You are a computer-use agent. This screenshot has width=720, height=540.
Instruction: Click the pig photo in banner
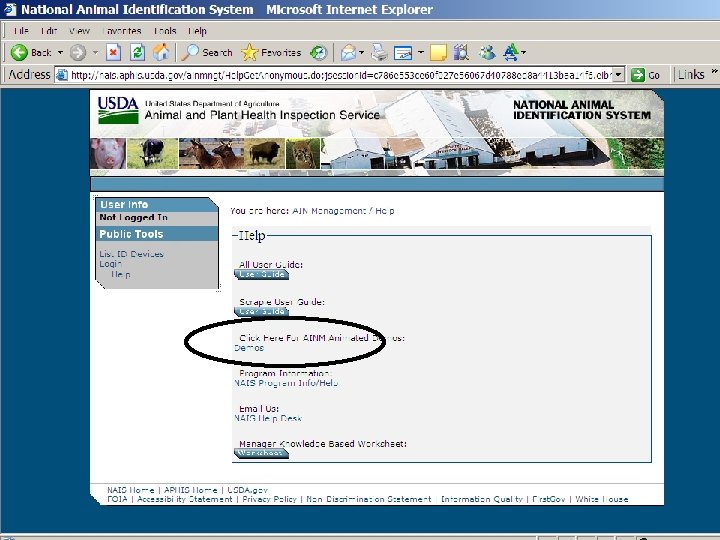(x=108, y=153)
